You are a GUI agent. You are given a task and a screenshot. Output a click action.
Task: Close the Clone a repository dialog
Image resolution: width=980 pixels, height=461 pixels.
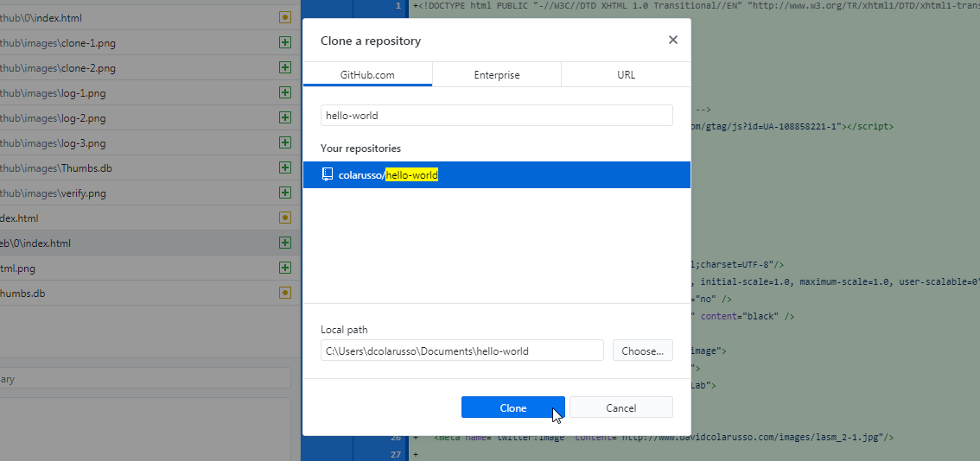pos(672,40)
